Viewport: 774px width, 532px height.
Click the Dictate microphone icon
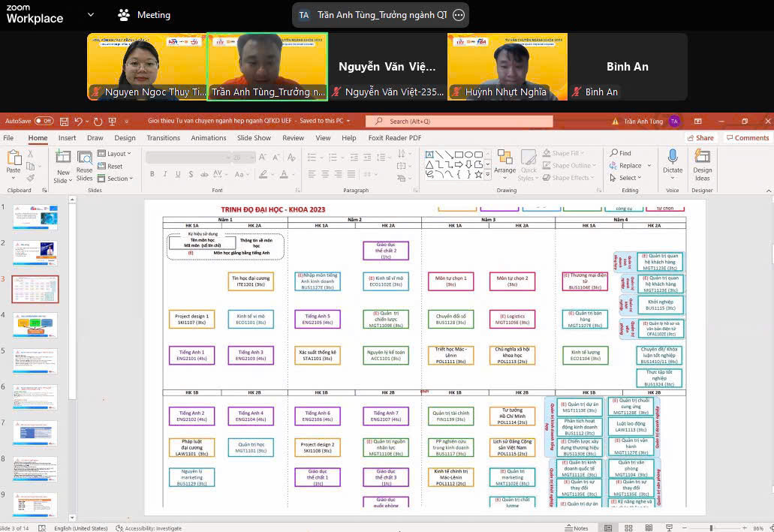point(673,158)
